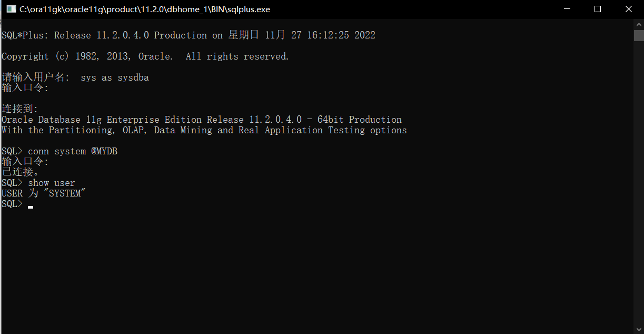Click the 已连接 status message

[x=20, y=172]
